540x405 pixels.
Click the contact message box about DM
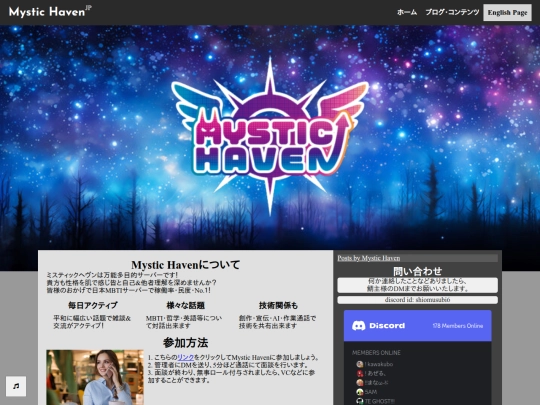(417, 285)
